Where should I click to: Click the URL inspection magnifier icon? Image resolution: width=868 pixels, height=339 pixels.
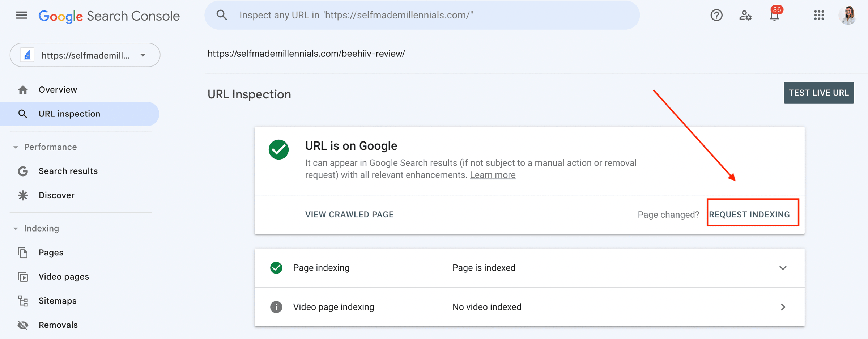[x=23, y=114]
